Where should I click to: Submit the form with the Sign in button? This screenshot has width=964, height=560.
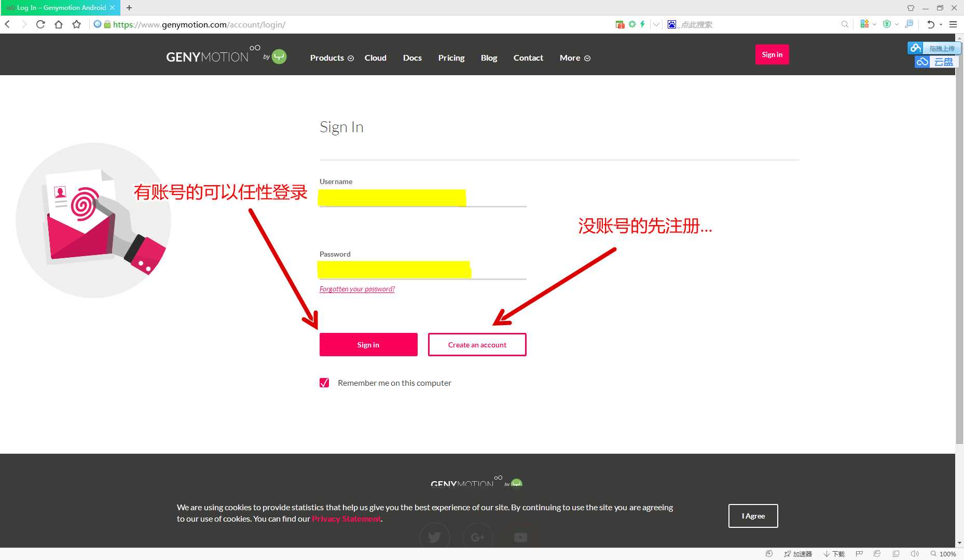[368, 345]
